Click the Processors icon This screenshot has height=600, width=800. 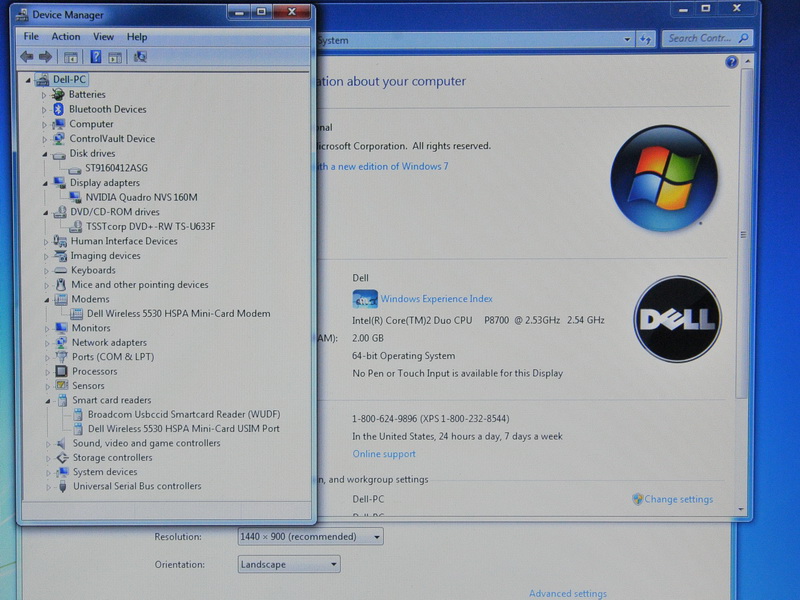point(61,371)
